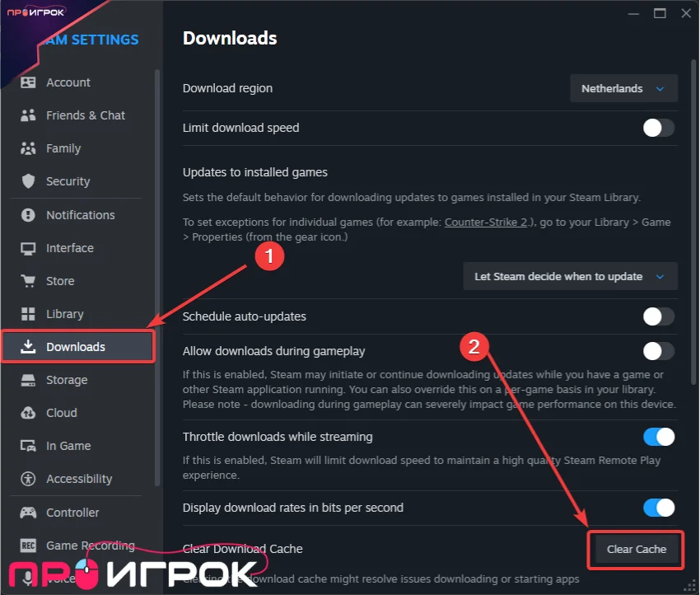Click the Friends & Chat people icon
The height and width of the screenshot is (595, 700).
[29, 115]
